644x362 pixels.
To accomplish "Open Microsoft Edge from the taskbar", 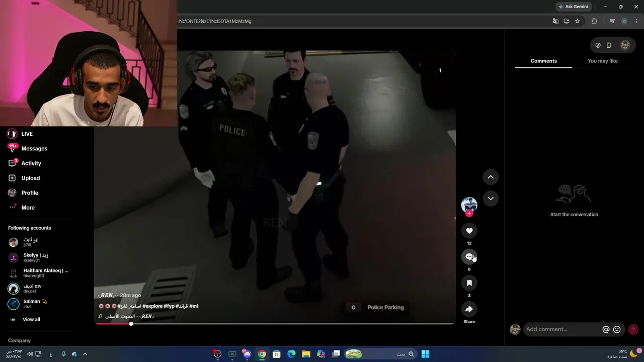I will 291,354.
